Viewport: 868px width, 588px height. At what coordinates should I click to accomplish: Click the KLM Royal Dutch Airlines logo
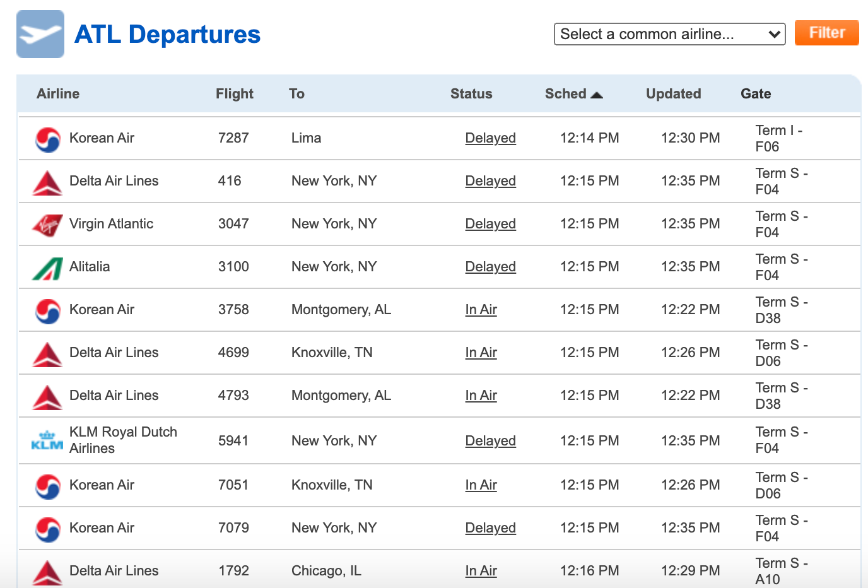[47, 440]
